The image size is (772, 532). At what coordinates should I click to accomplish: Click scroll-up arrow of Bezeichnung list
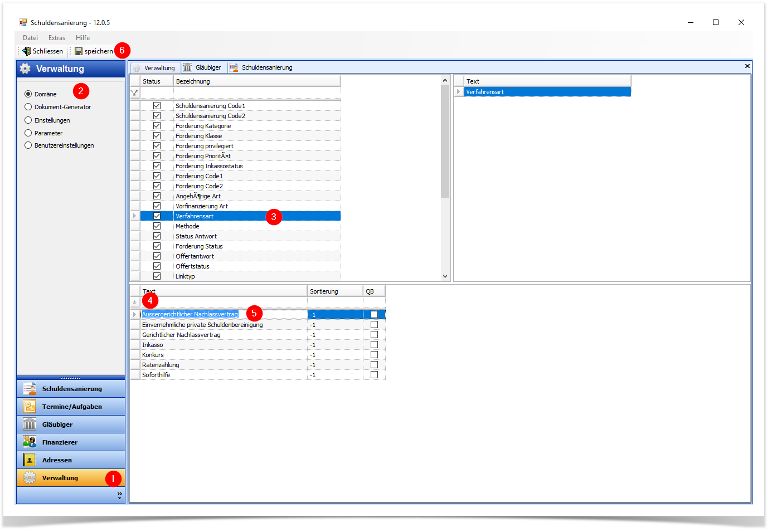(445, 80)
